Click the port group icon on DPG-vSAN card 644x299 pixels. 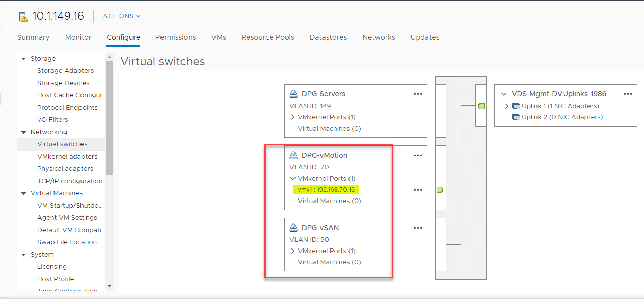click(x=293, y=227)
